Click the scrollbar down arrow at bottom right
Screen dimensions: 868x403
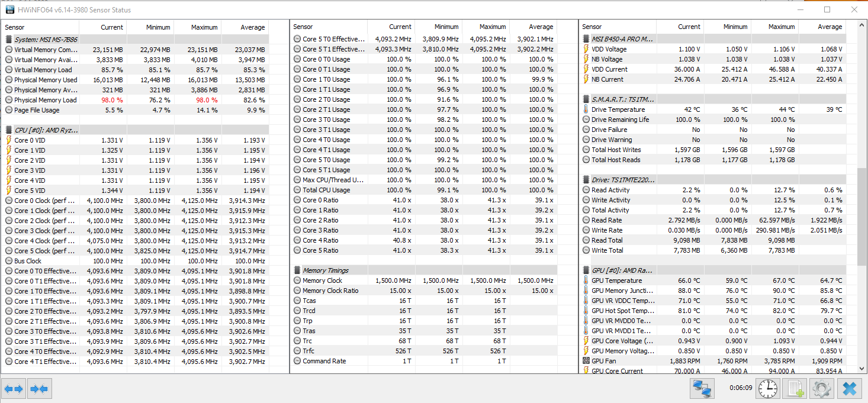tap(861, 369)
